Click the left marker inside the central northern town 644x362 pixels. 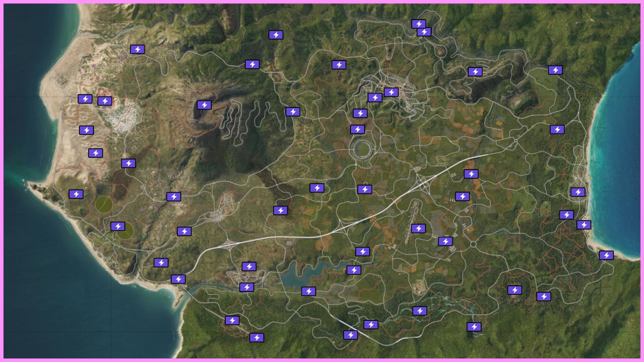(375, 98)
